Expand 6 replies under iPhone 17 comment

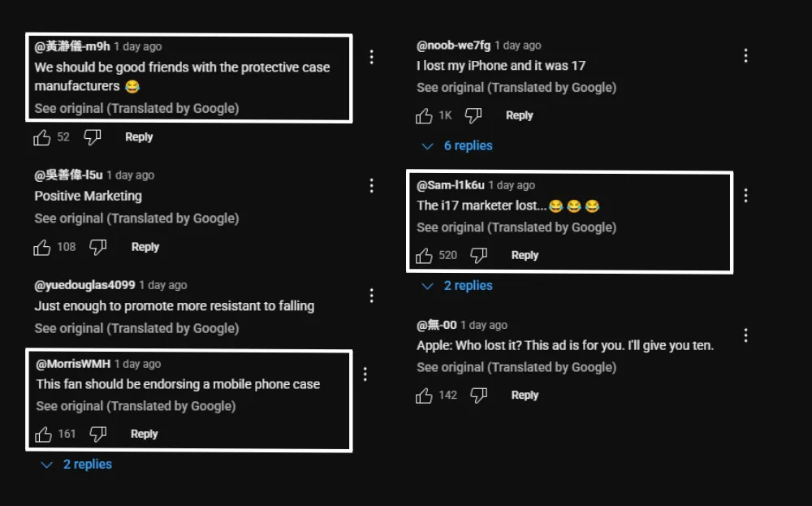point(460,146)
